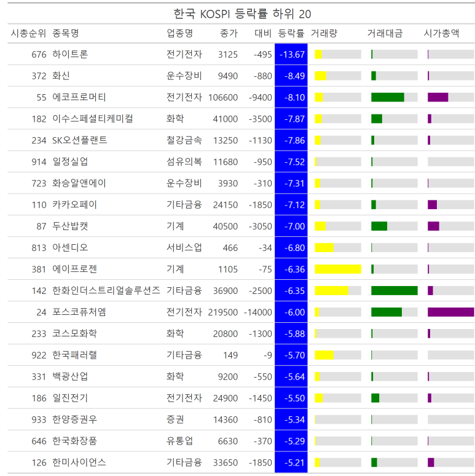Click closing price 106600

[x=223, y=97]
